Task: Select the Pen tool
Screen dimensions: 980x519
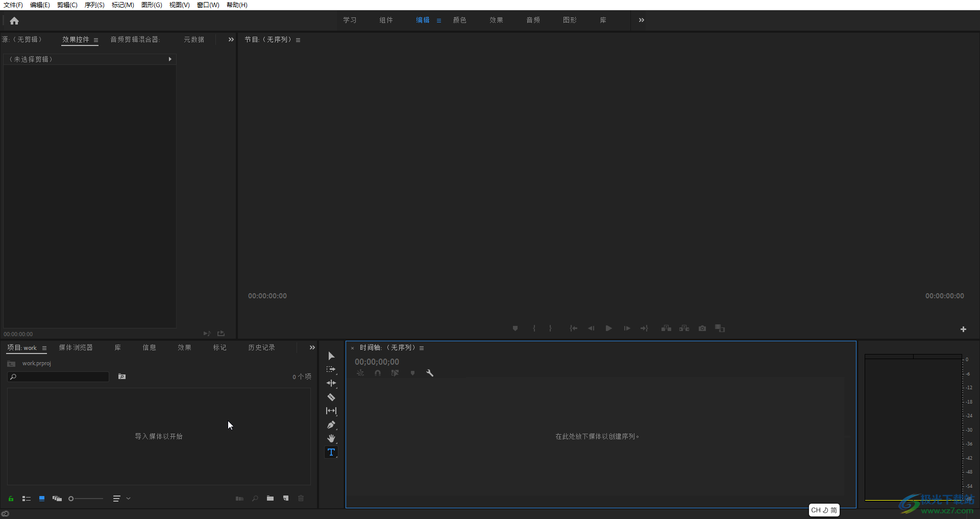Action: coord(331,424)
